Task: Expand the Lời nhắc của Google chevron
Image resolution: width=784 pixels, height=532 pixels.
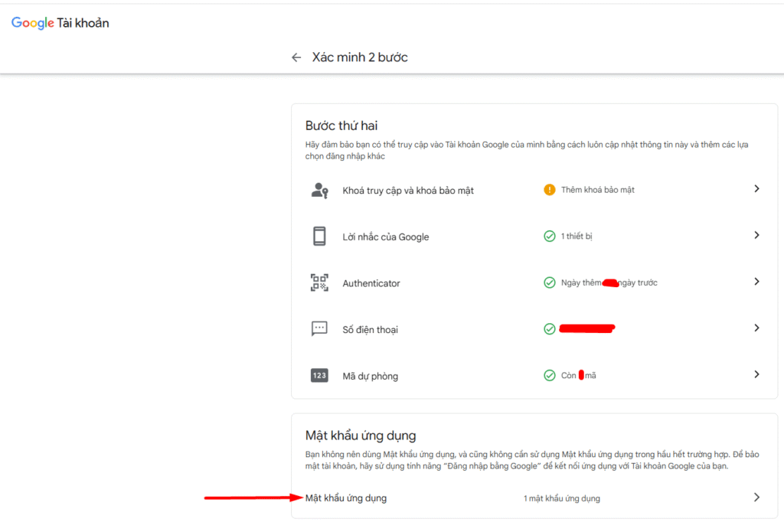Action: 756,236
